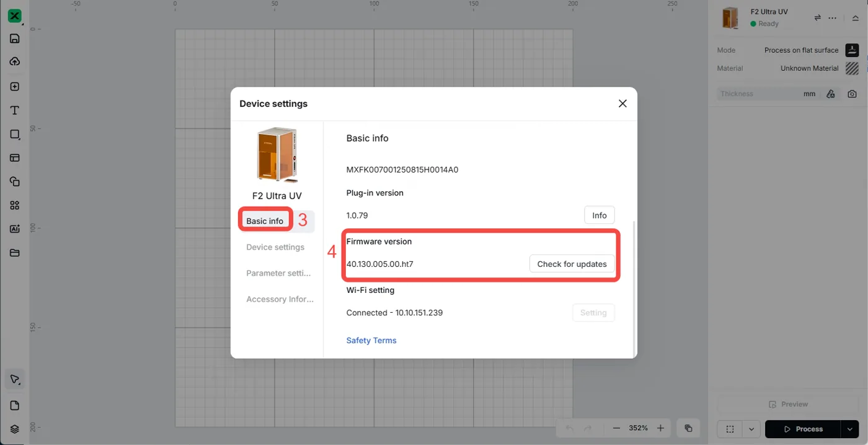Zoom in with the plus button

pyautogui.click(x=660, y=428)
